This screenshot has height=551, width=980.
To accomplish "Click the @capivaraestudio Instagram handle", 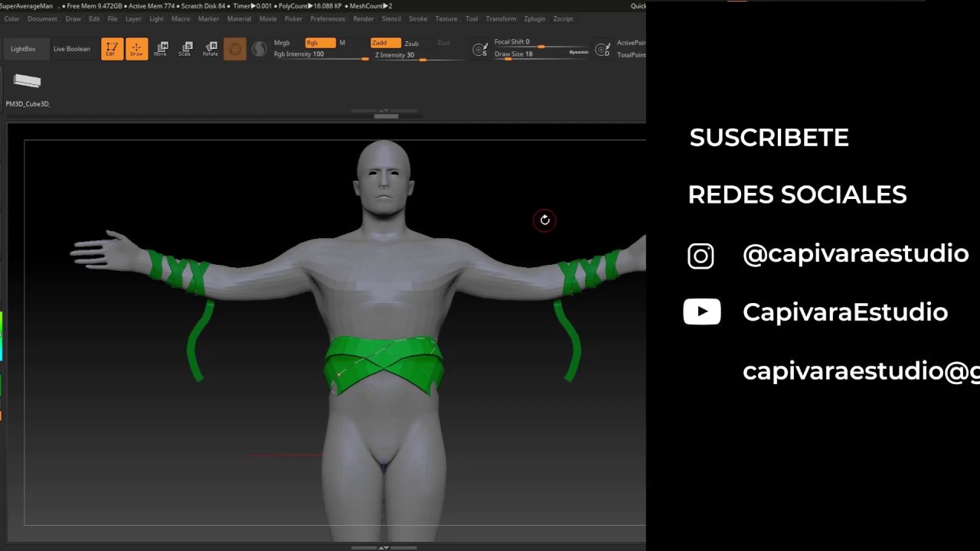I will point(855,254).
